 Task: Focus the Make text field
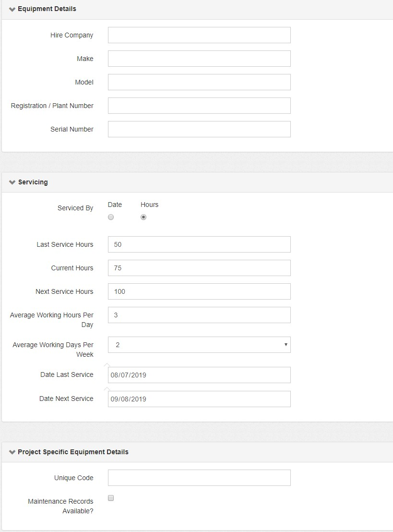pos(199,59)
